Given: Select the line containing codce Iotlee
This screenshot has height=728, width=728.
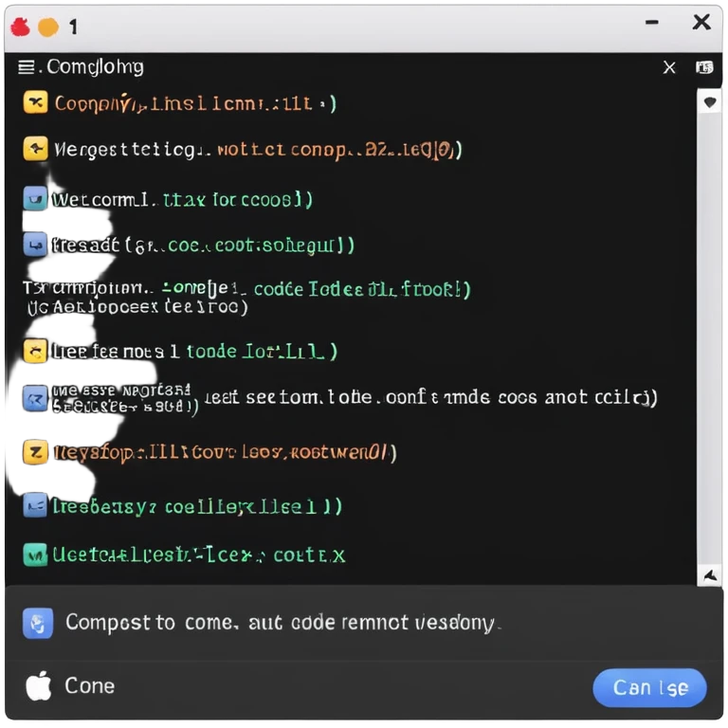Looking at the screenshot, I should (247, 290).
